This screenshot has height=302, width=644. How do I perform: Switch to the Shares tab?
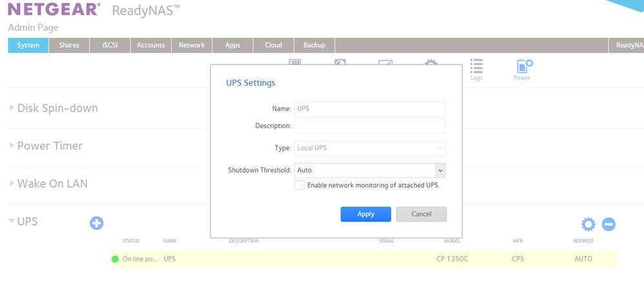(x=69, y=45)
